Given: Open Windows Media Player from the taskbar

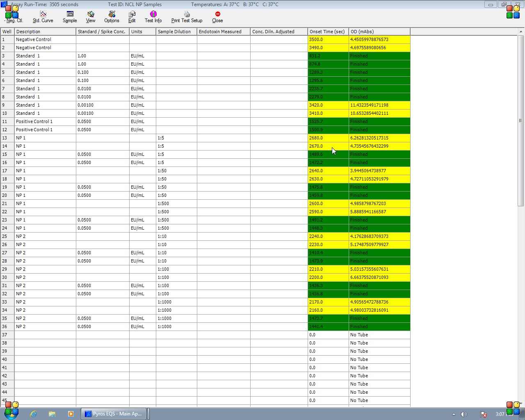Looking at the screenshot, I should tap(71, 414).
